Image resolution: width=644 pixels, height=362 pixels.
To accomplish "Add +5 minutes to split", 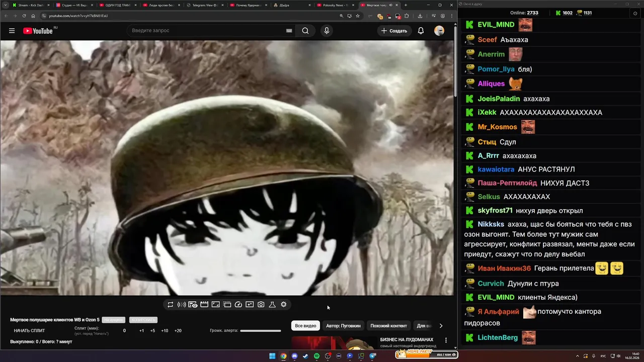I will tap(152, 331).
